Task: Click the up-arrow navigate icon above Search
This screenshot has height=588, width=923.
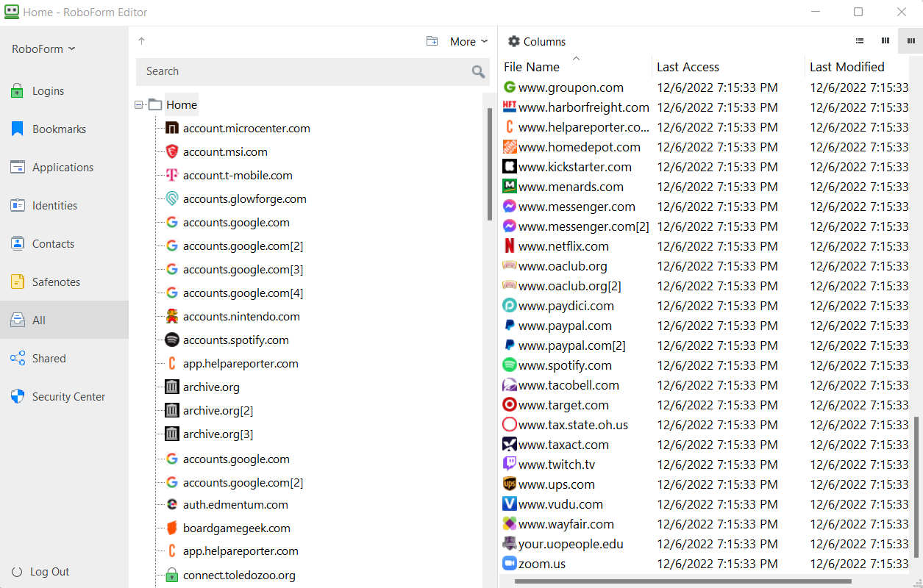Action: coord(142,41)
